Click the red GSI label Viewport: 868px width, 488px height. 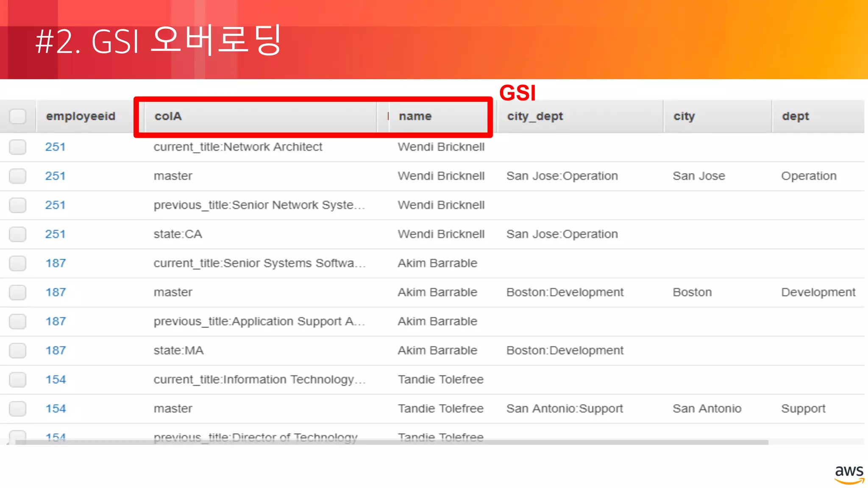[517, 93]
